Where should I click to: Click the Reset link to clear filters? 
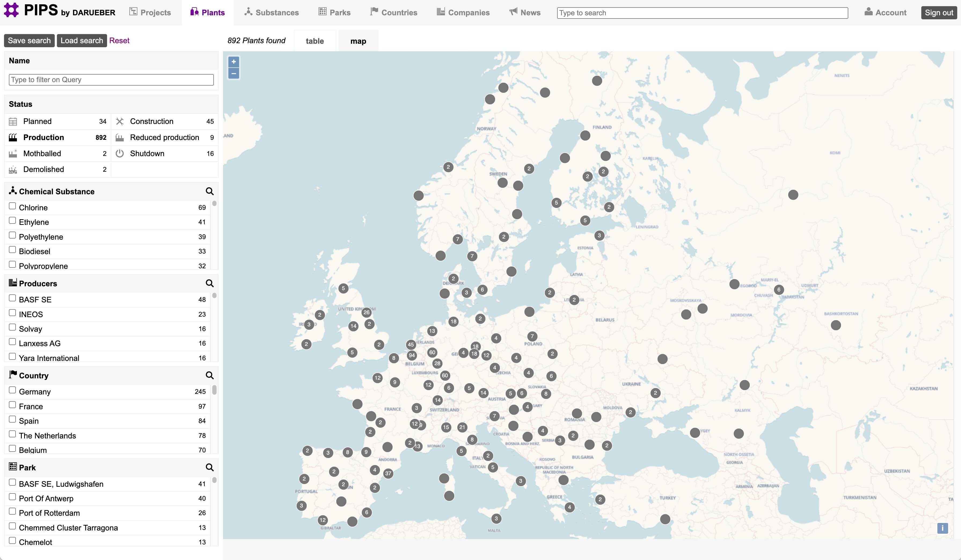(x=119, y=41)
